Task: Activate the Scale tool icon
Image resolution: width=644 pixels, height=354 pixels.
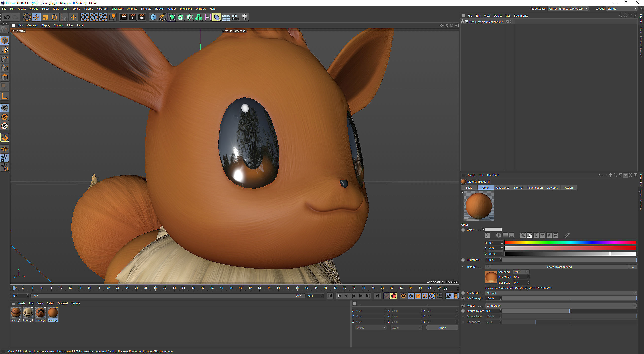Action: coord(45,17)
